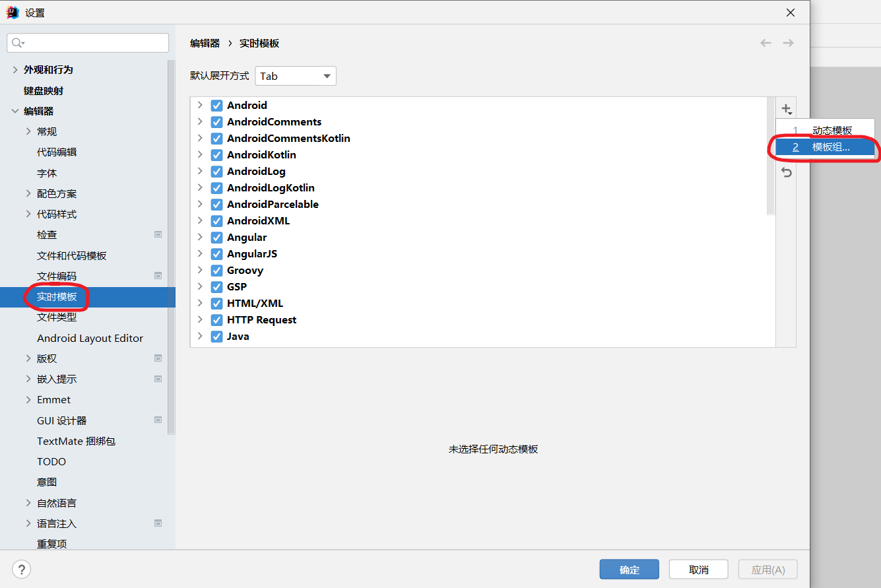
Task: Expand the GSP template group
Action: click(200, 286)
